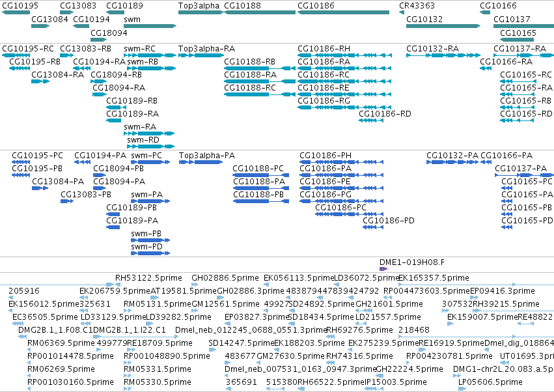Select EST RH69276.5prime
Screen dimensions: 554x392
[x=359, y=329]
